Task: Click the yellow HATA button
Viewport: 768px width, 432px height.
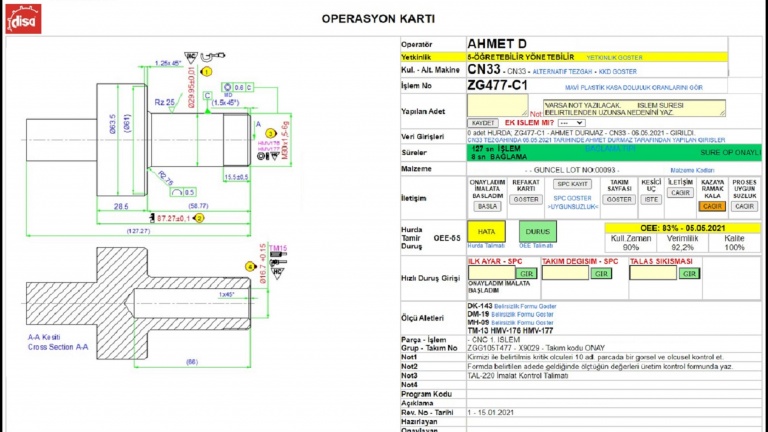Action: click(x=486, y=231)
